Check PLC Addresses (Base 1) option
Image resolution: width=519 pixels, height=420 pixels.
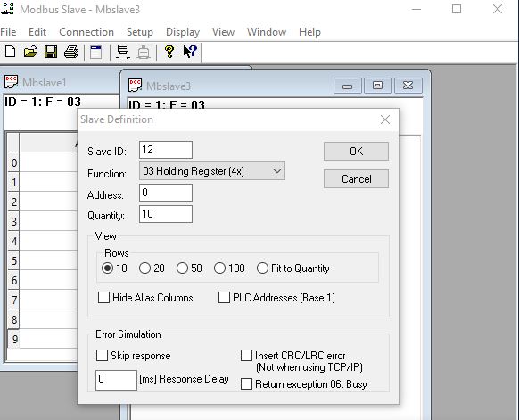(224, 297)
